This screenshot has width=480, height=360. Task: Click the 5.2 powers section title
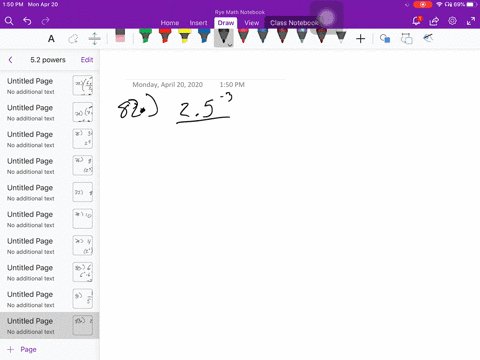tap(48, 60)
